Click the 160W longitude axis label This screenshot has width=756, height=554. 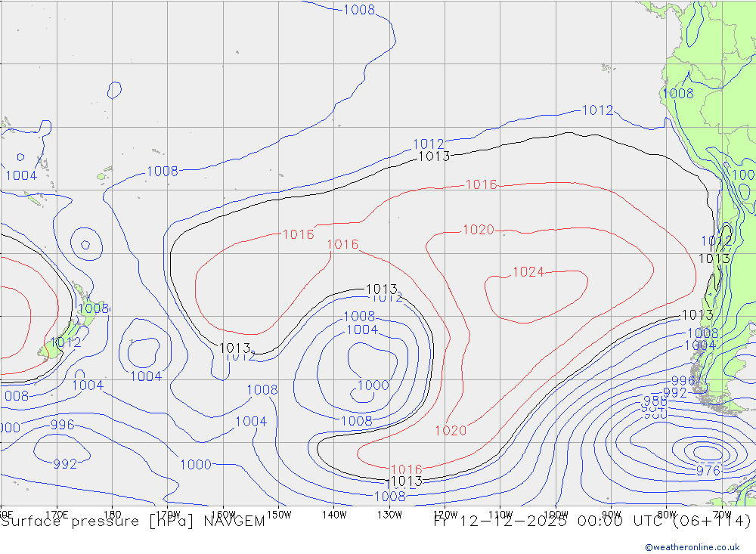(x=223, y=515)
